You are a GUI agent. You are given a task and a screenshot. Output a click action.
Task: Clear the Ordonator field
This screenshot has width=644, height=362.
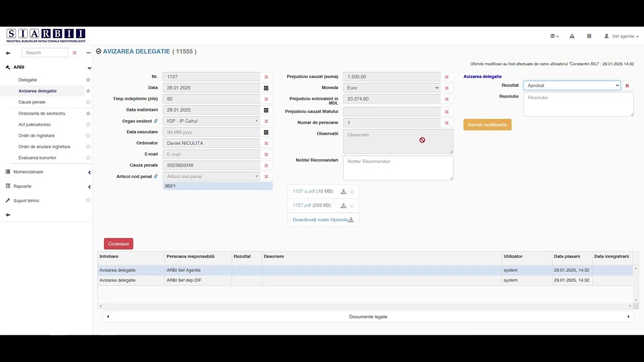click(x=266, y=143)
